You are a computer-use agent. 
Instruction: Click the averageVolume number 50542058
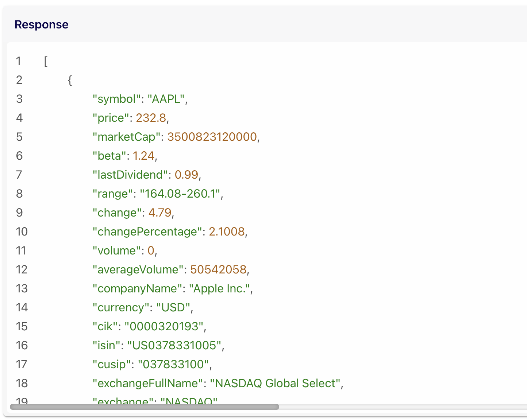tap(218, 269)
